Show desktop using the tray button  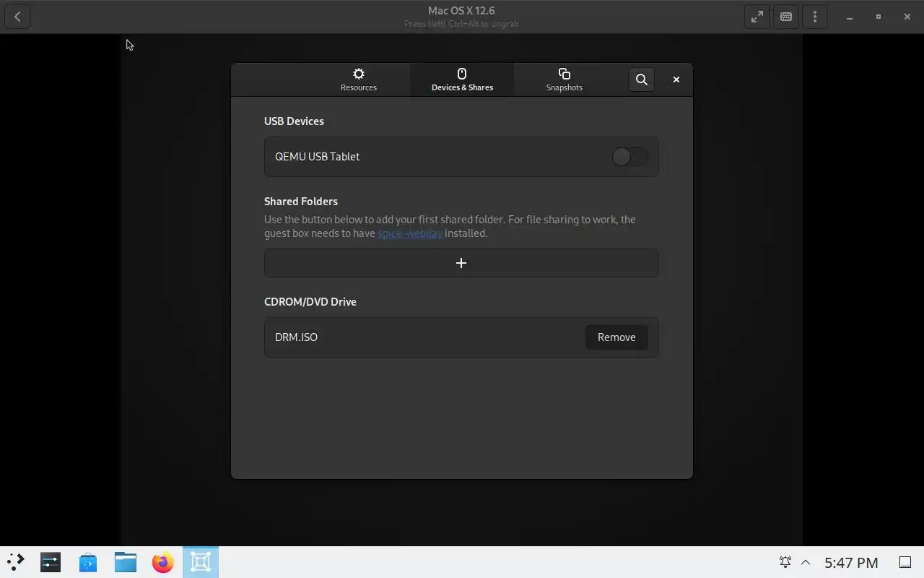pyautogui.click(x=905, y=562)
